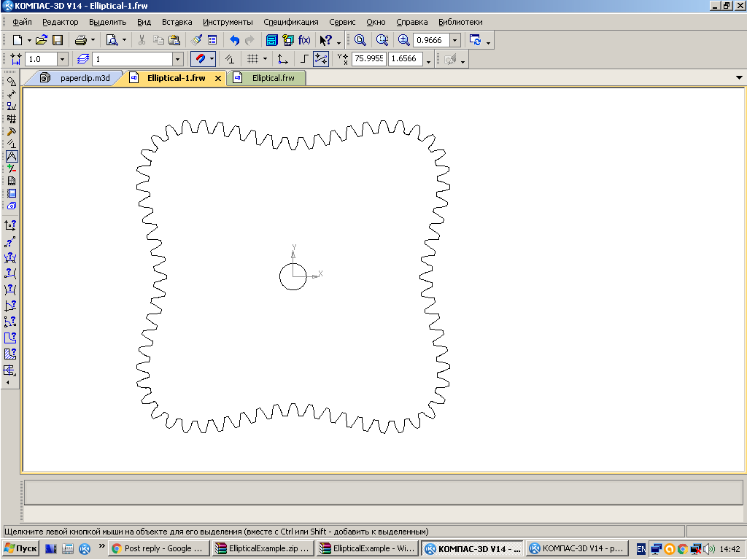This screenshot has height=560, width=747.
Task: Expand the zoom scale 0.9666 dropdown
Action: 455,40
